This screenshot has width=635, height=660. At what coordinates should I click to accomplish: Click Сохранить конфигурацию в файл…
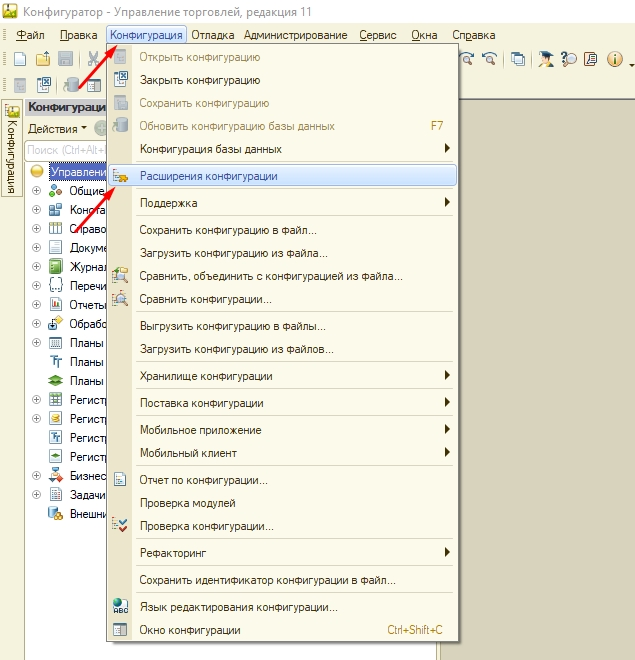coord(228,230)
